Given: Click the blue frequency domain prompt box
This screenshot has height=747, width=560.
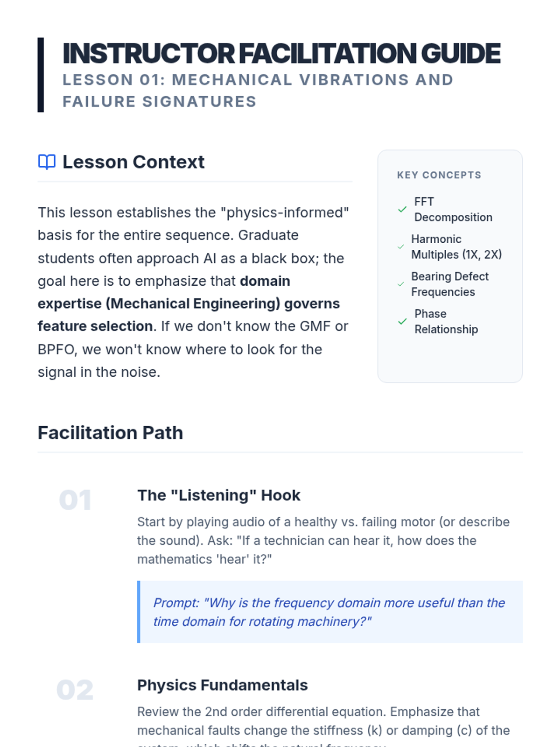Looking at the screenshot, I should 330,612.
